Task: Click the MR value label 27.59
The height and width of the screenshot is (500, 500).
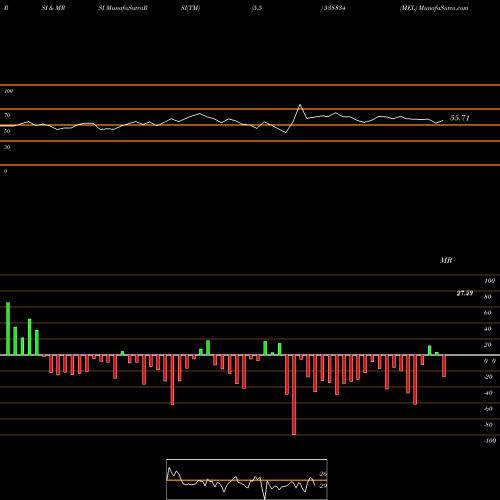Action: [465, 293]
